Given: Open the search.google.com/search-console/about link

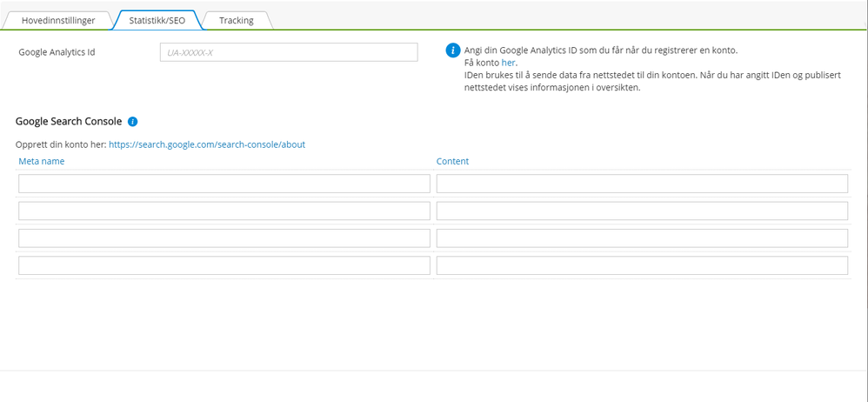Looking at the screenshot, I should [x=207, y=144].
